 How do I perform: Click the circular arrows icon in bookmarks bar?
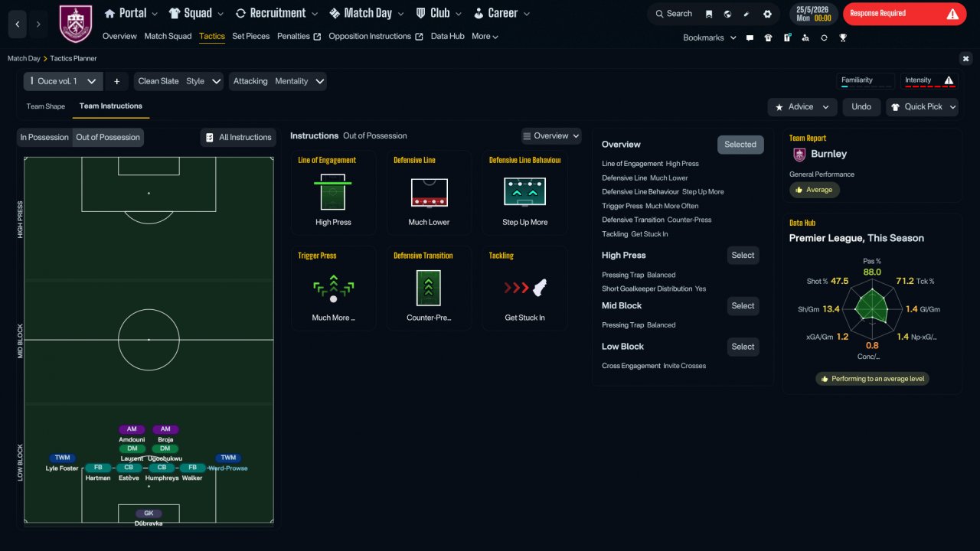[824, 37]
